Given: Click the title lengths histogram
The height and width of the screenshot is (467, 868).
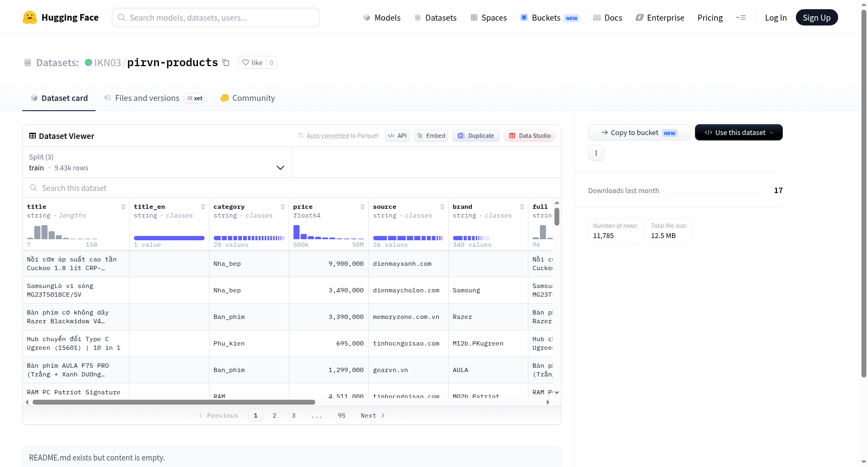Looking at the screenshot, I should click(x=62, y=232).
